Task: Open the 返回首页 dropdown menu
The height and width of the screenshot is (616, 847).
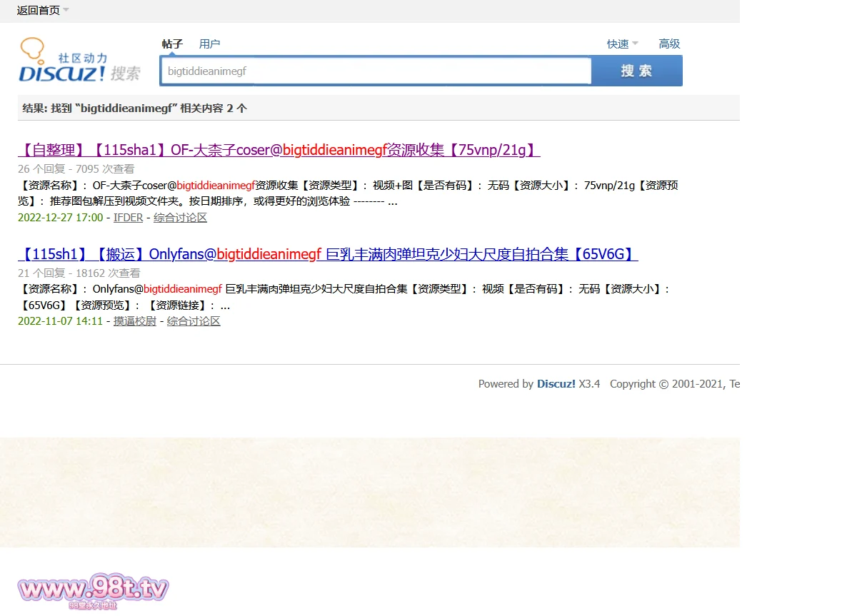Action: (x=43, y=10)
